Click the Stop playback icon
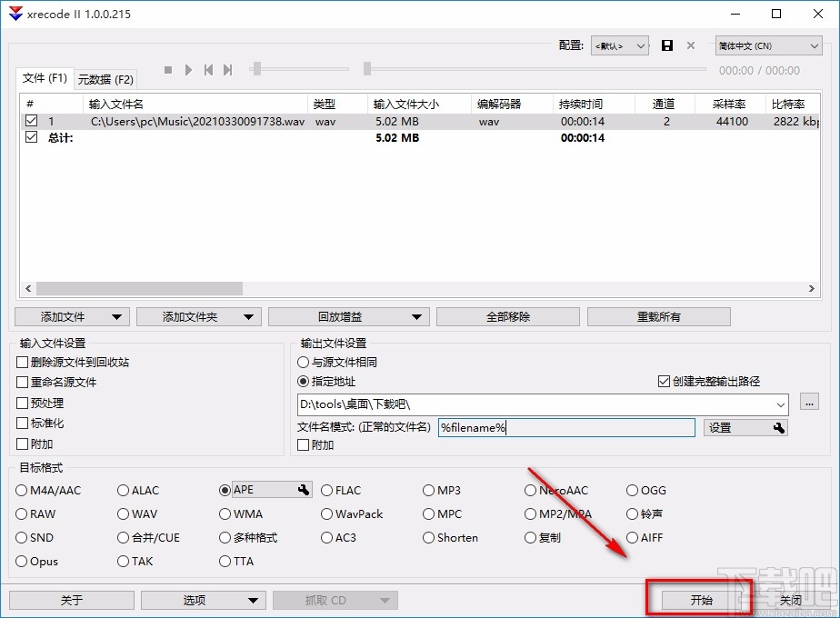This screenshot has height=618, width=840. click(168, 69)
